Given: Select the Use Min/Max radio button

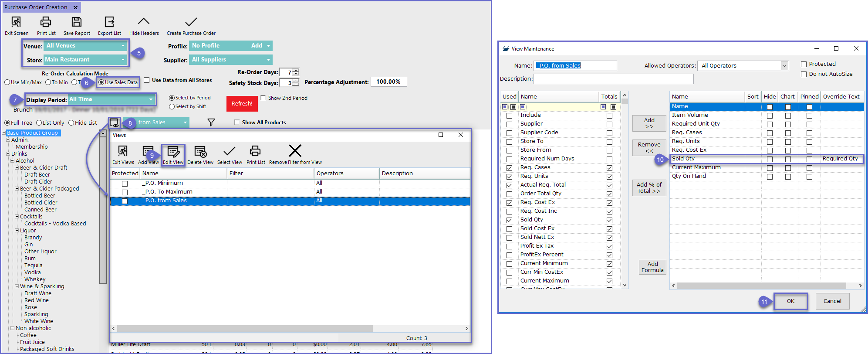Looking at the screenshot, I should (7, 82).
